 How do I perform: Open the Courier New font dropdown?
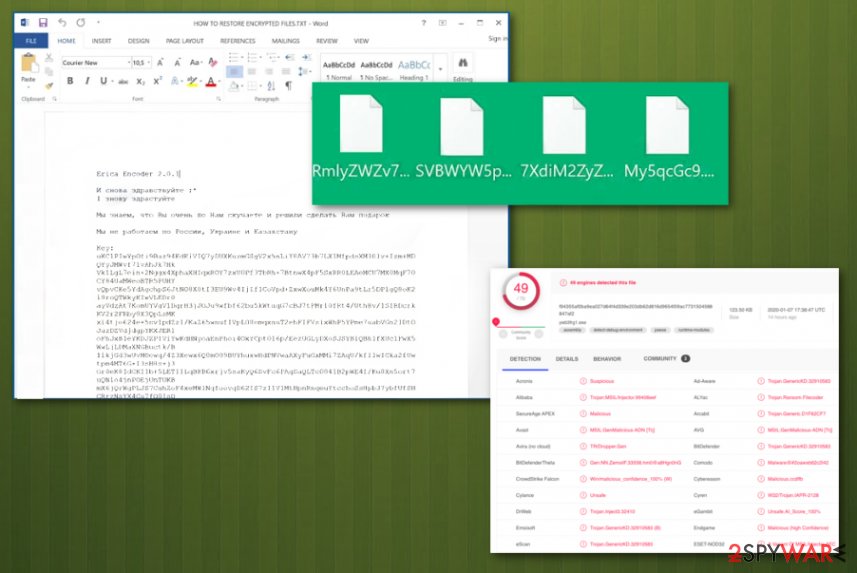(128, 63)
